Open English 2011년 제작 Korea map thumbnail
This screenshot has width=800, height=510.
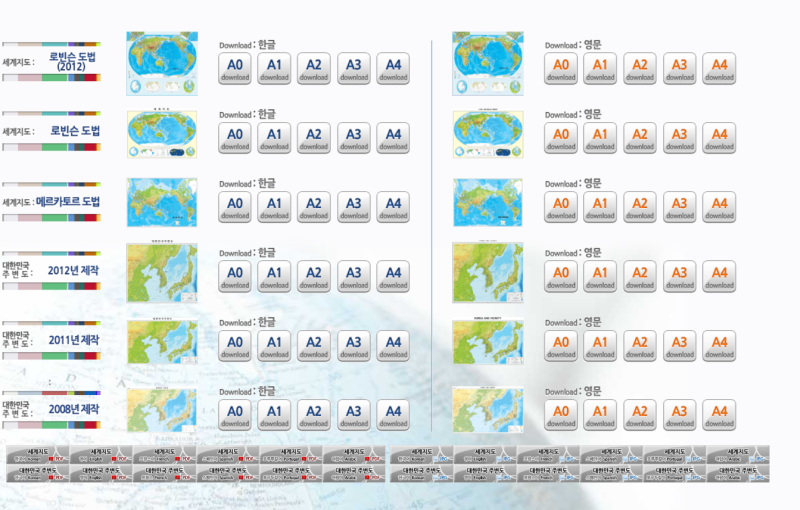click(x=488, y=341)
